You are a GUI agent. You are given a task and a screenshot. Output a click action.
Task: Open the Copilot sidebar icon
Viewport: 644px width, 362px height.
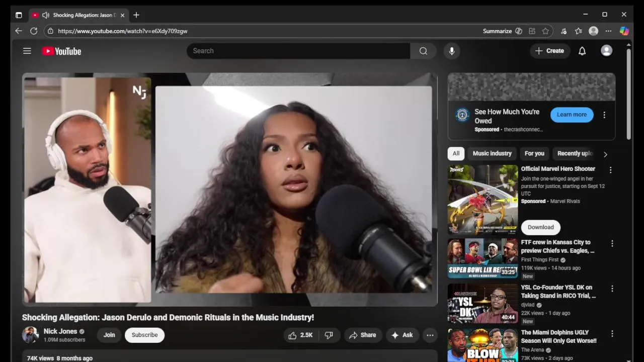tap(624, 31)
